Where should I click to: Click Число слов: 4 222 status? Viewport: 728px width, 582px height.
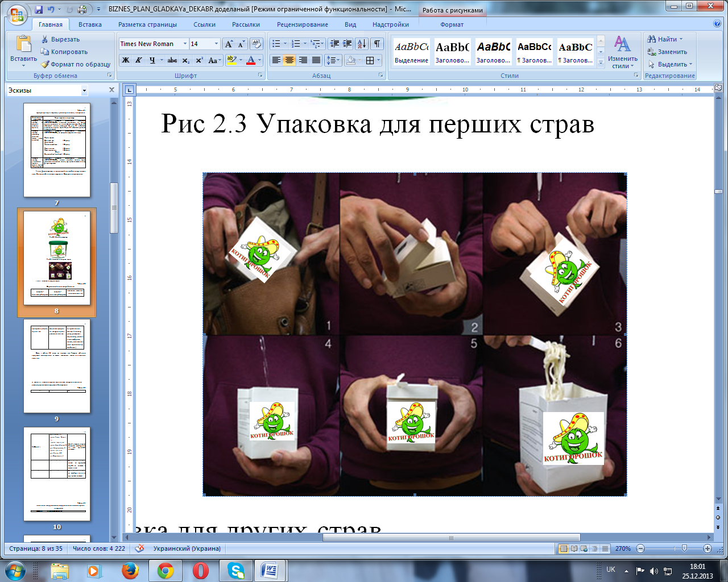click(x=99, y=548)
